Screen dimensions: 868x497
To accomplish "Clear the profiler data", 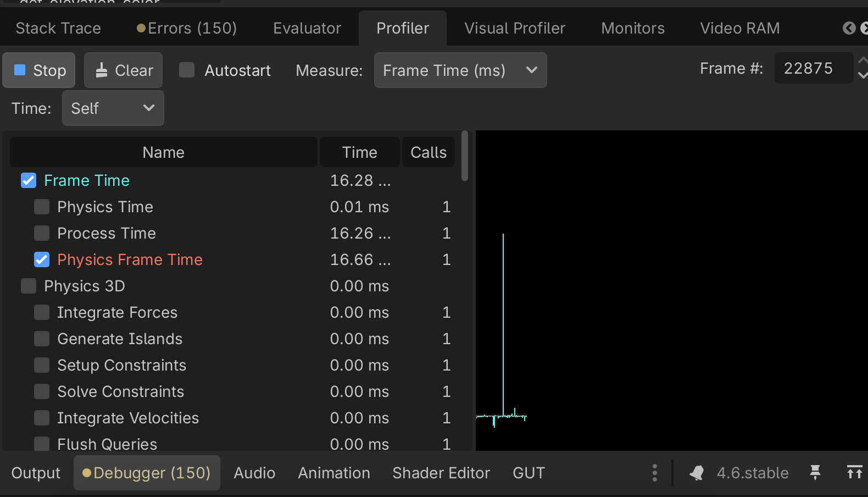I will pos(123,70).
